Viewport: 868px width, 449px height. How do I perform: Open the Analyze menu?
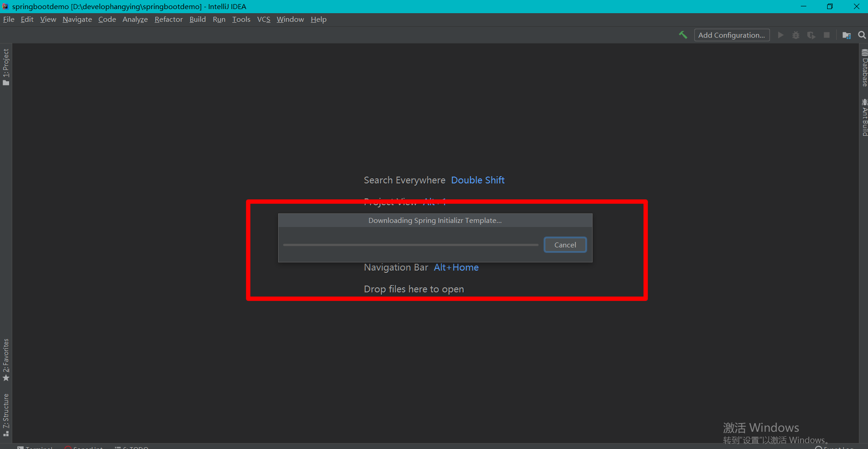click(135, 19)
